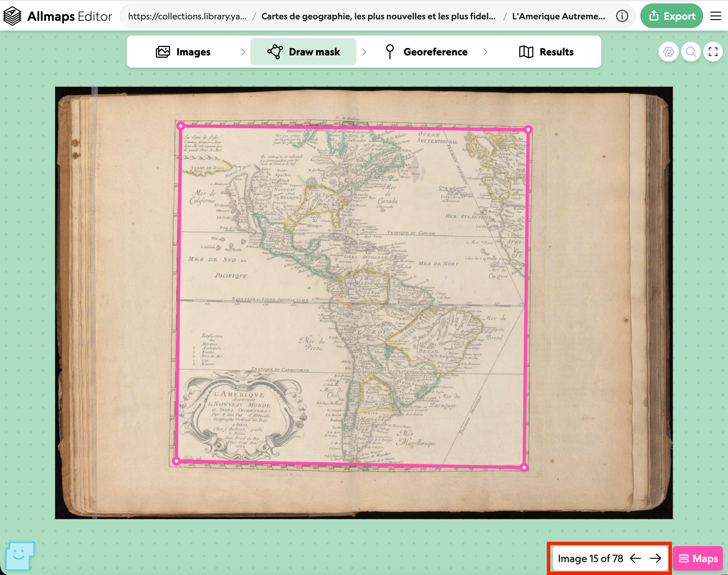
Task: Switch to the Images step
Action: [183, 52]
